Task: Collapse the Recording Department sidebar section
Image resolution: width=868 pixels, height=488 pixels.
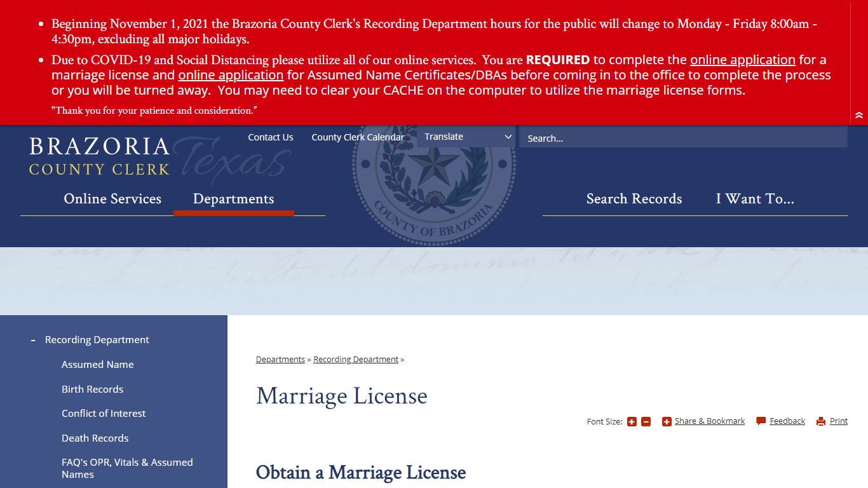Action: coord(33,341)
